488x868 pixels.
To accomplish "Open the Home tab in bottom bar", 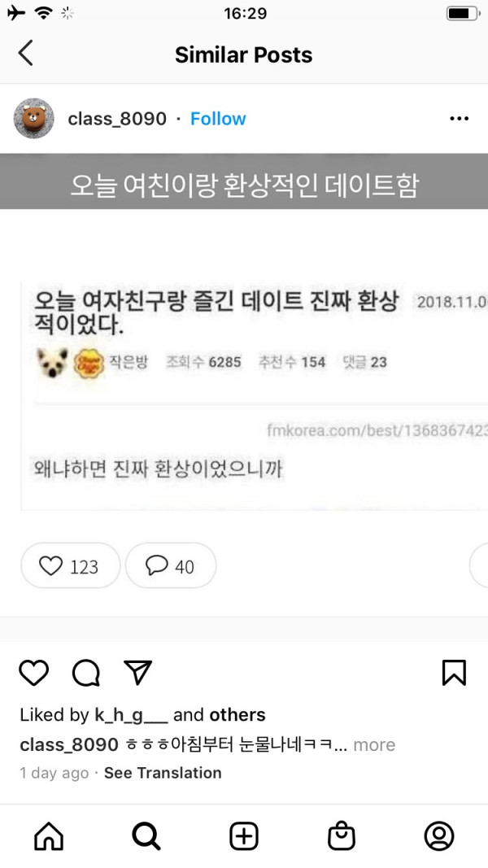I will pos(49,836).
